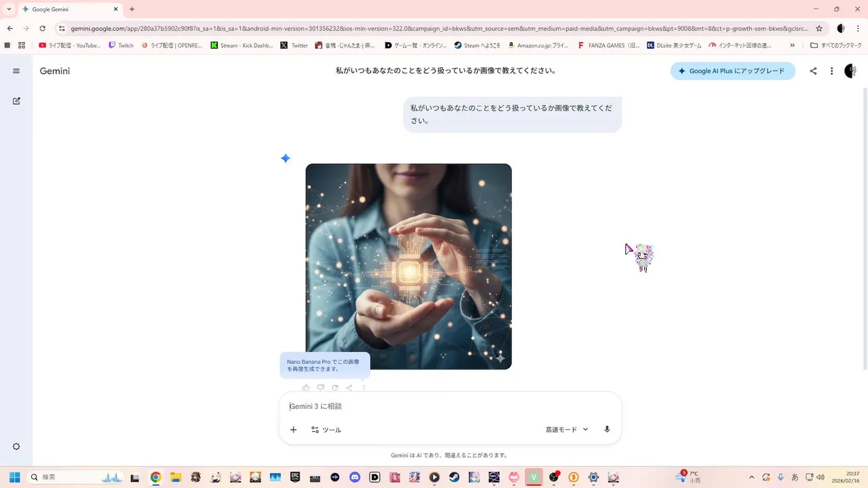Click the user message bubble text
This screenshot has width=868, height=488.
pyautogui.click(x=511, y=115)
